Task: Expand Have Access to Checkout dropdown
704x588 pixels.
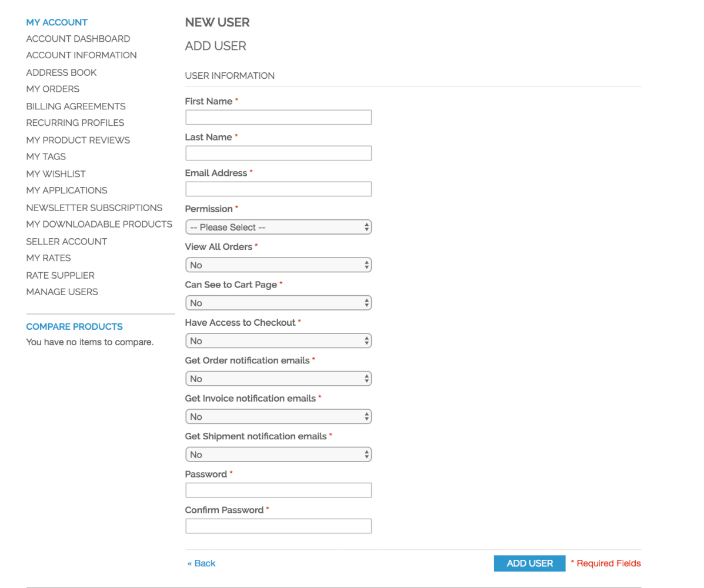Action: pos(278,341)
